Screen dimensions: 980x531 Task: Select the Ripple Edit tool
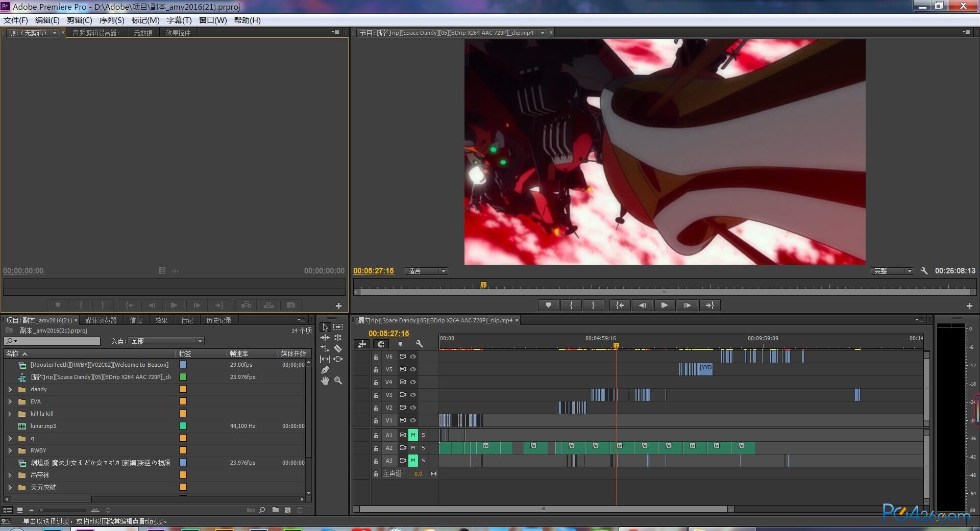pos(325,338)
